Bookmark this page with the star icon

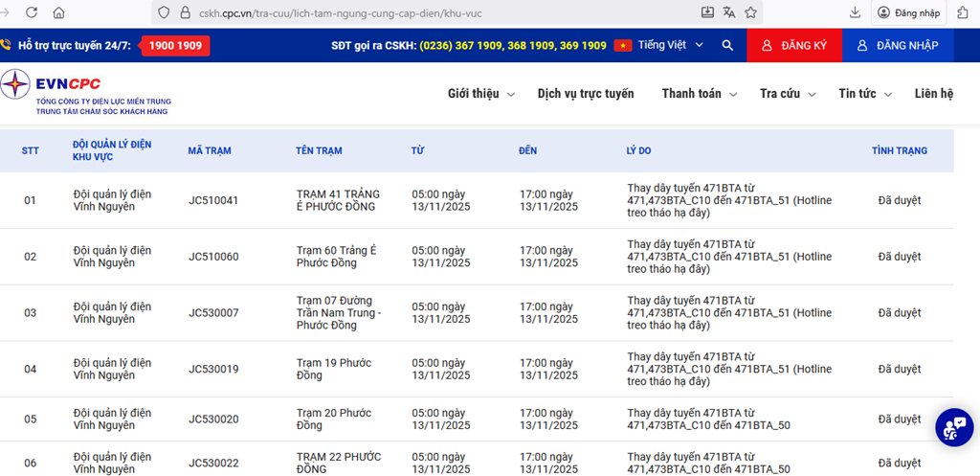pyautogui.click(x=751, y=12)
